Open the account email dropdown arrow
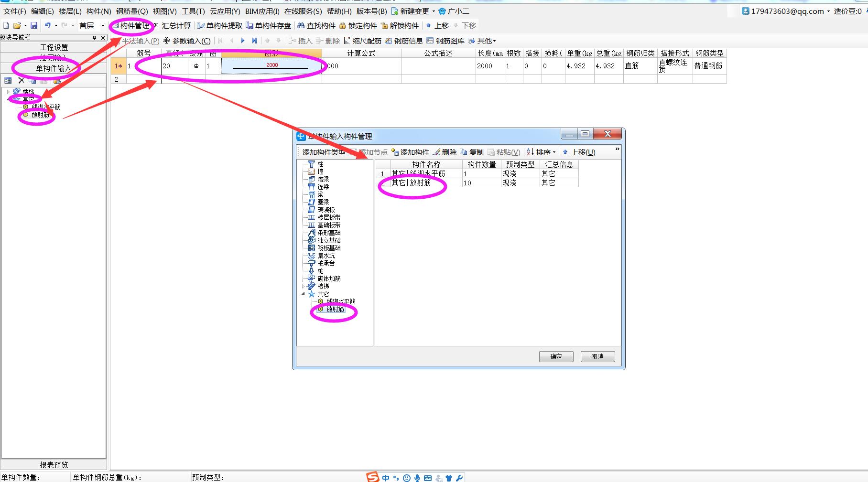The width and height of the screenshot is (868, 482). [828, 11]
